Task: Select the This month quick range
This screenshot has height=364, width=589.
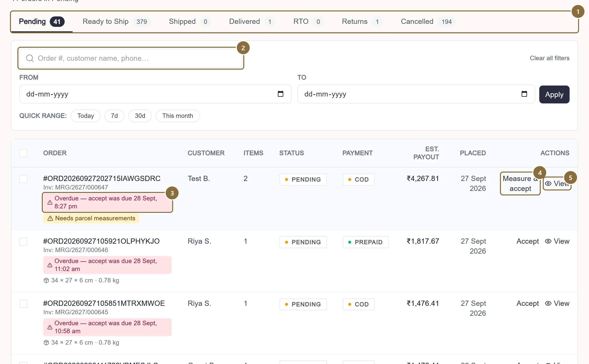Action: 178,116
